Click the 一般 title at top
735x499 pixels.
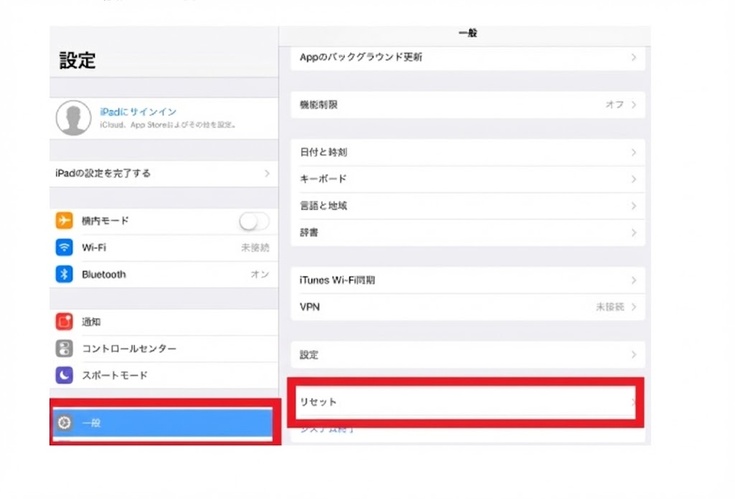[468, 33]
